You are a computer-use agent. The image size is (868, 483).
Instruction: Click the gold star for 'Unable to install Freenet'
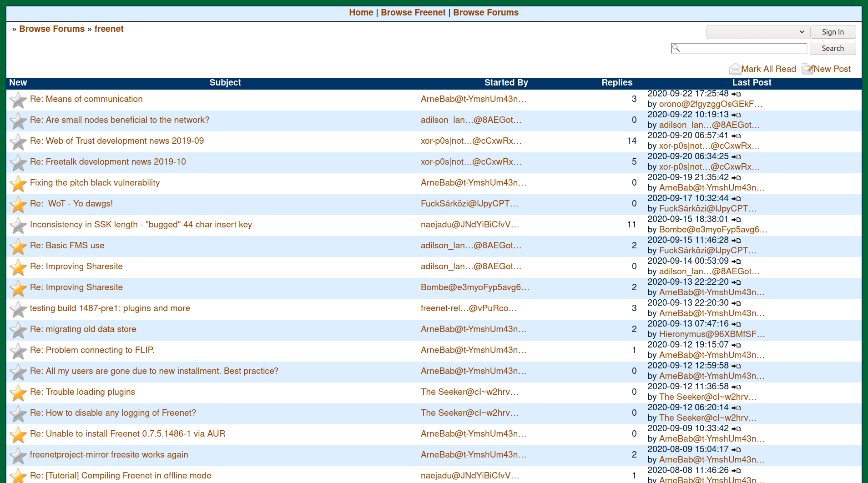coord(18,435)
